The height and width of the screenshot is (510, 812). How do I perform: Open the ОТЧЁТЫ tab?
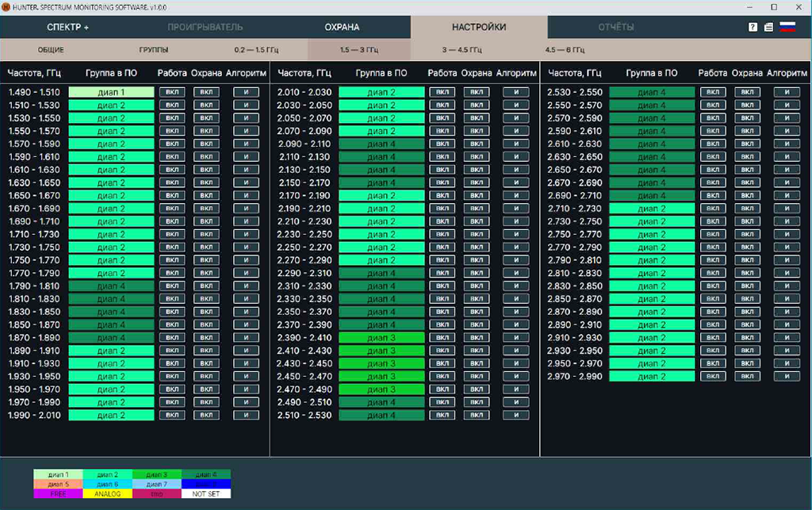615,27
